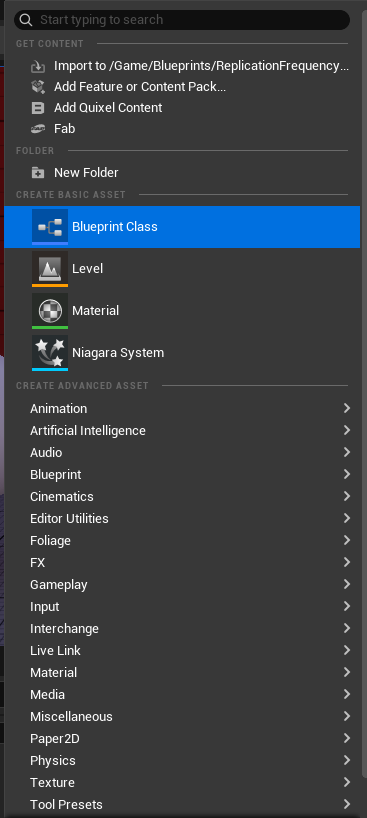
Task: Choose Add Quixel Content entry
Action: click(182, 108)
